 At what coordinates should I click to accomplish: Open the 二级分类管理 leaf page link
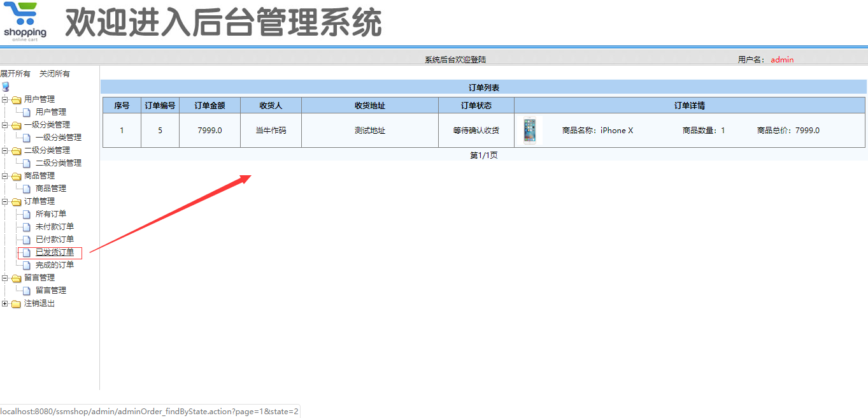click(59, 163)
